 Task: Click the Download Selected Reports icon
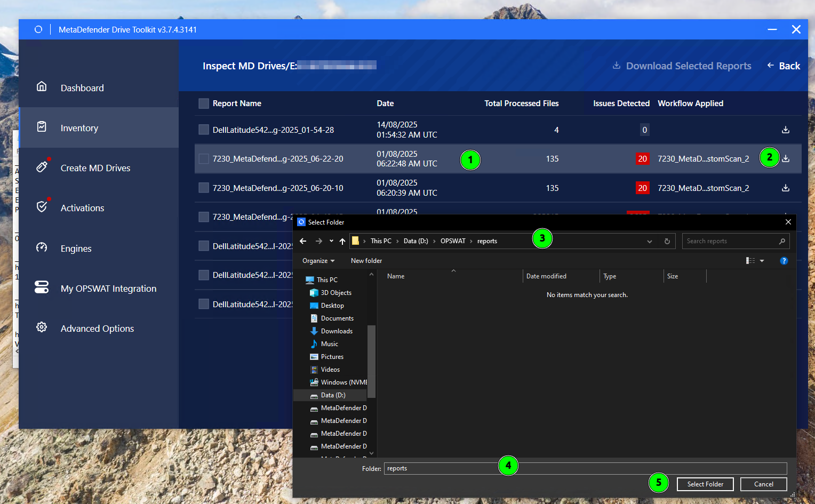pos(617,66)
